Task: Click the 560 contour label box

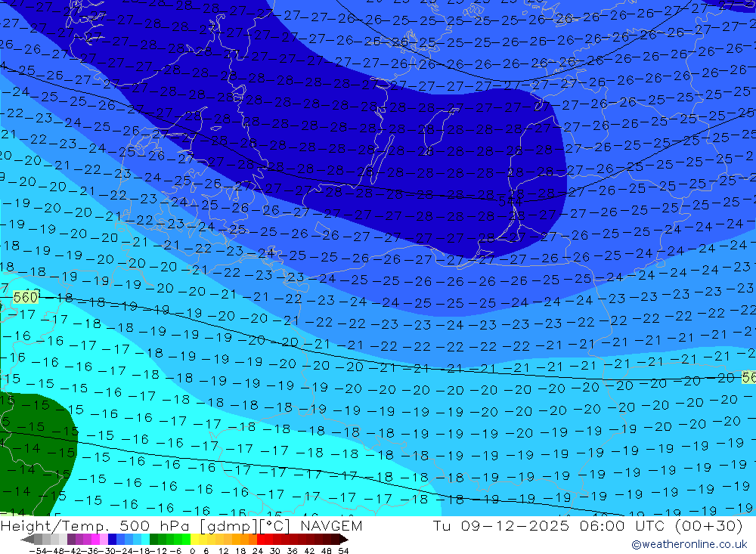Action: tap(25, 298)
